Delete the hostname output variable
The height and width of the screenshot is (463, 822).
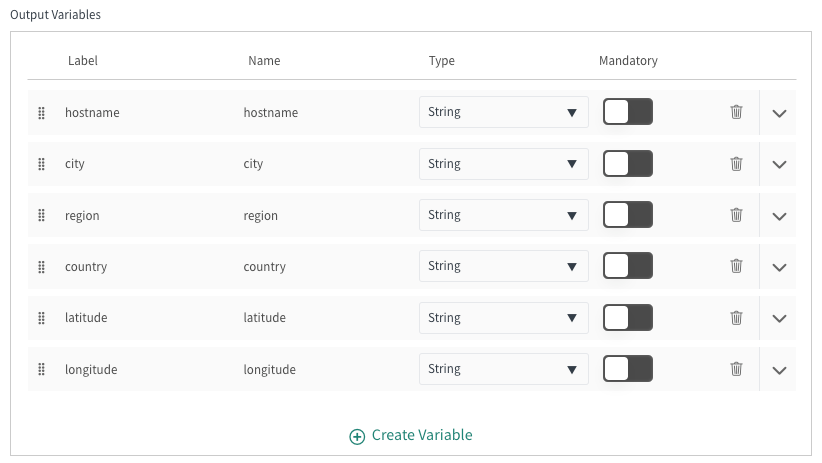736,112
